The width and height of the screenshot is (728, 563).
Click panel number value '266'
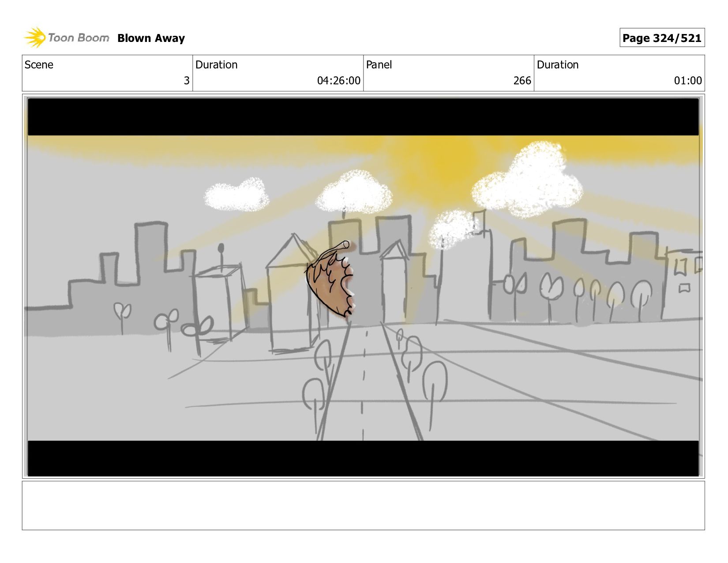(x=522, y=81)
